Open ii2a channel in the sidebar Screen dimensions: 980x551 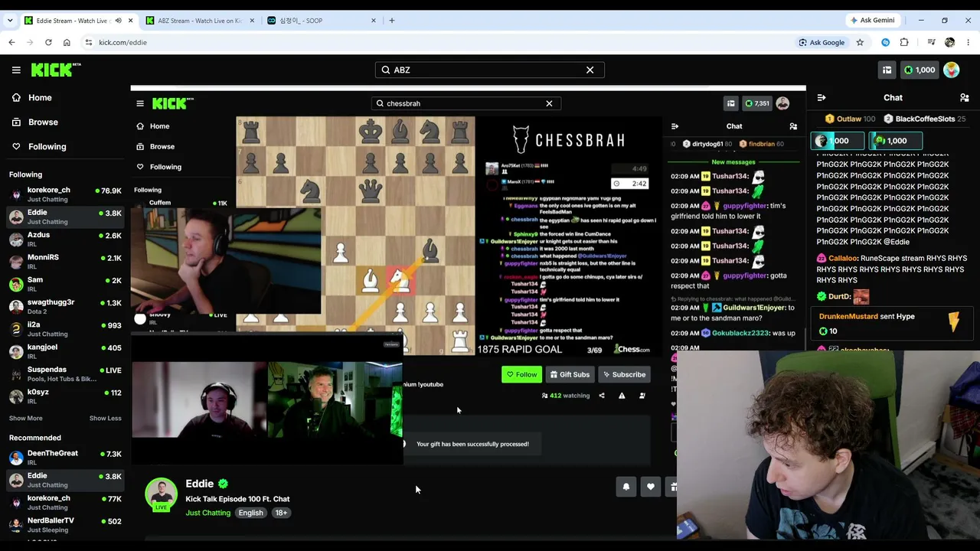pyautogui.click(x=65, y=329)
